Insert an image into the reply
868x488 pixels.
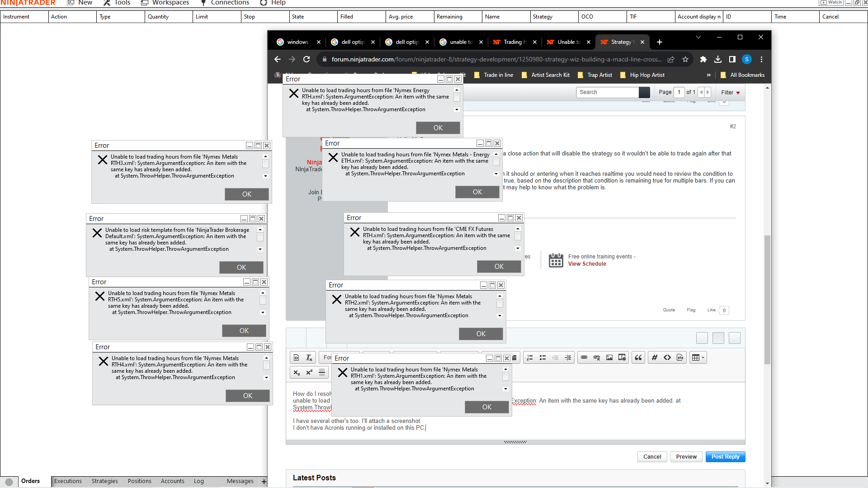[x=609, y=357]
